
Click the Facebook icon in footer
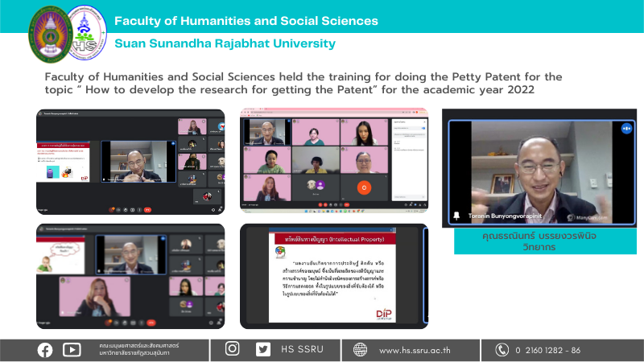coord(44,349)
